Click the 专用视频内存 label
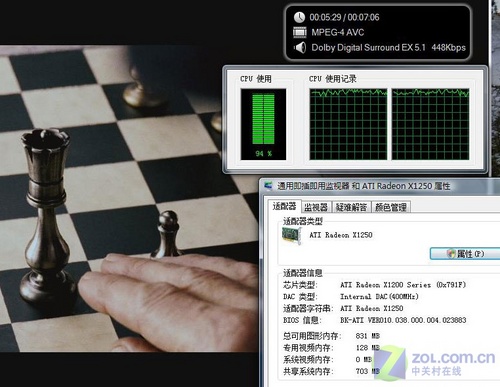The image size is (500, 387). (308, 348)
